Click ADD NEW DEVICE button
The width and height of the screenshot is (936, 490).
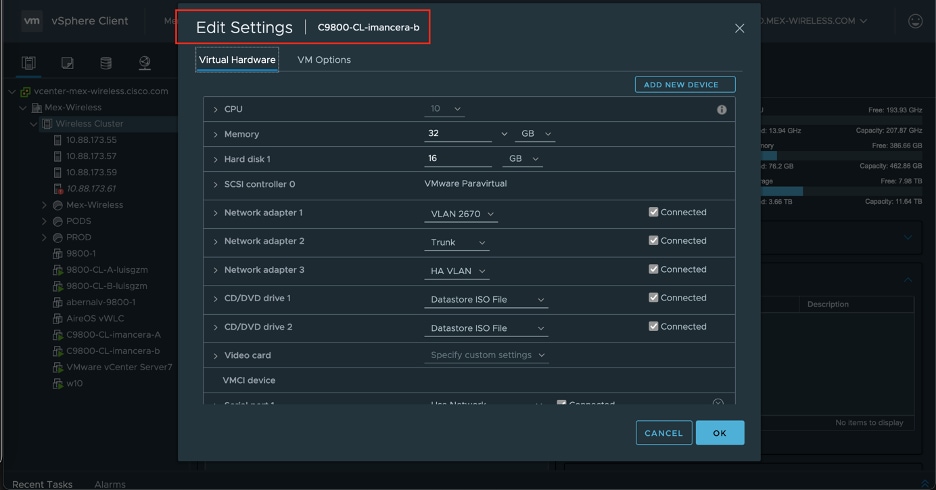pos(685,85)
